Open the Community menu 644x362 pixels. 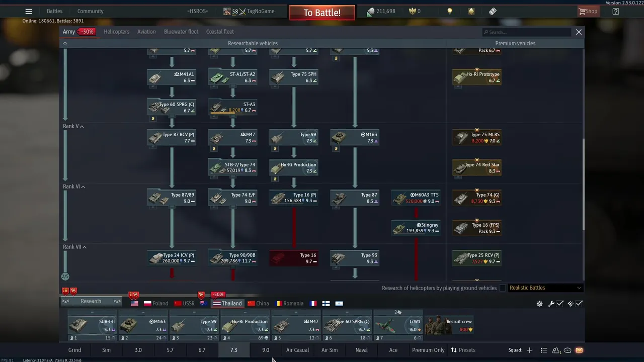coord(91,12)
